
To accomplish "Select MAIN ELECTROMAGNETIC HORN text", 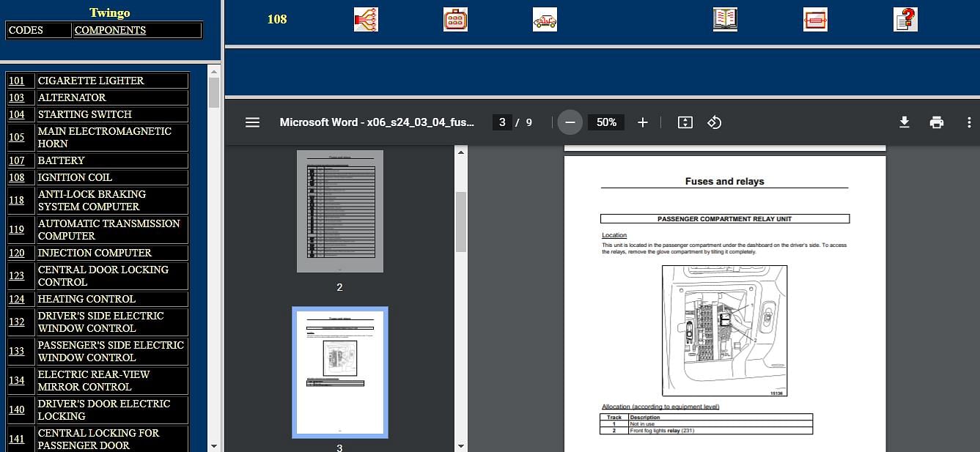I will pyautogui.click(x=105, y=137).
